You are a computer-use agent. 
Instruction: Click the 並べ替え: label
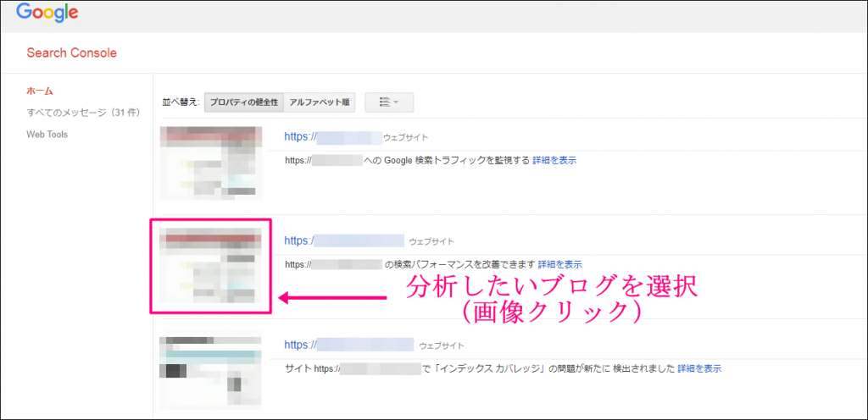click(181, 102)
